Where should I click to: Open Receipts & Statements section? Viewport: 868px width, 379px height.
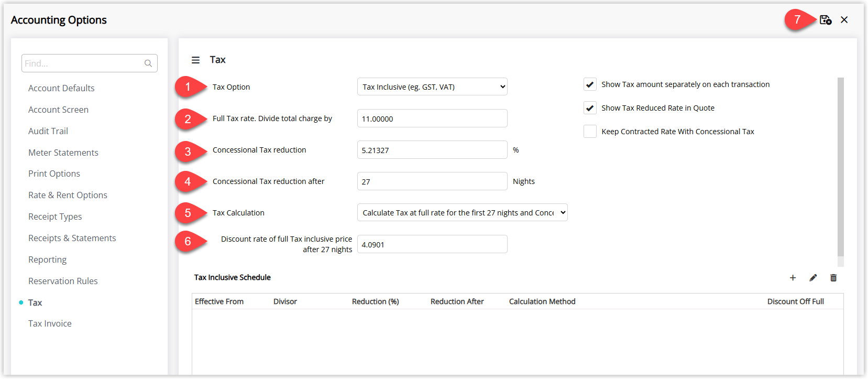[x=72, y=238]
